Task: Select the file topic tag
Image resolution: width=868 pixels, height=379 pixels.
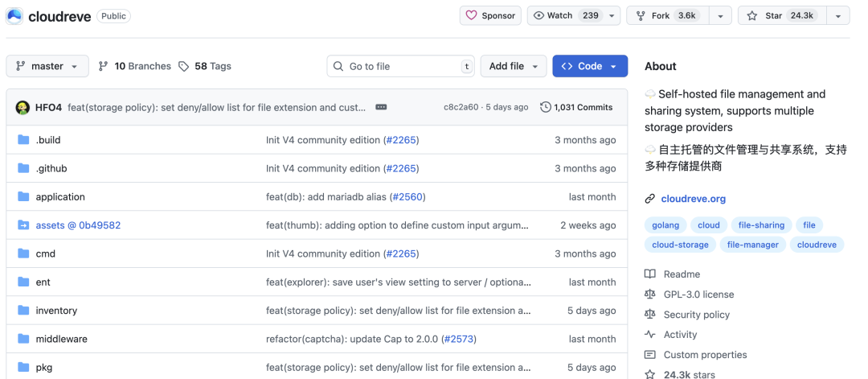Action: tap(809, 225)
